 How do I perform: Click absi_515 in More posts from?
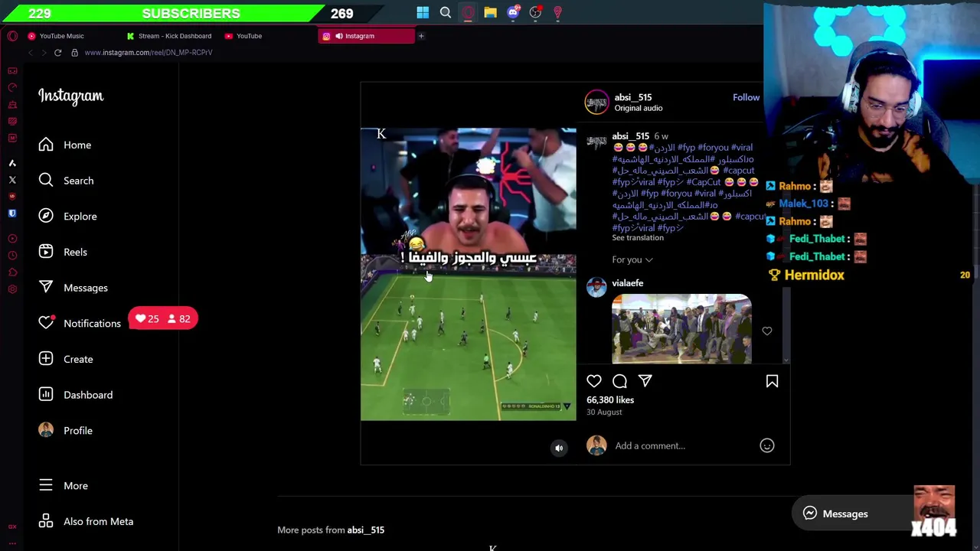pos(365,530)
